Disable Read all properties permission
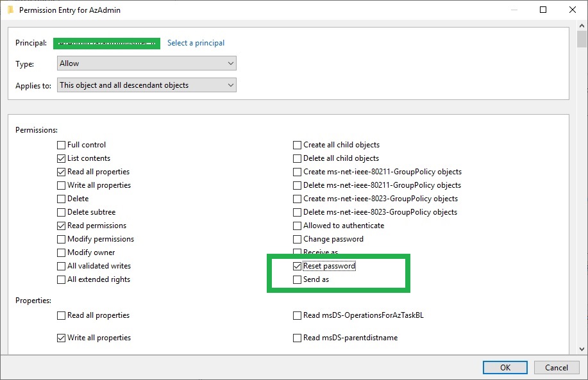This screenshot has width=588, height=380. coord(61,171)
